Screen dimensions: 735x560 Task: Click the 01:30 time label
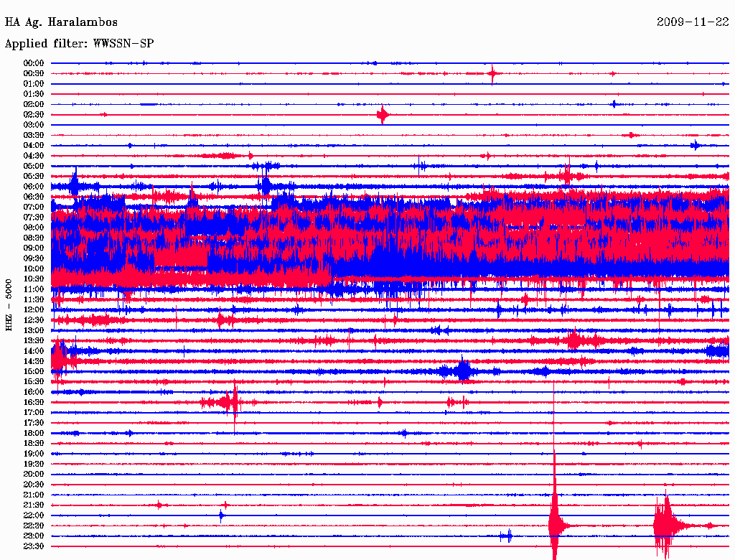click(x=34, y=94)
